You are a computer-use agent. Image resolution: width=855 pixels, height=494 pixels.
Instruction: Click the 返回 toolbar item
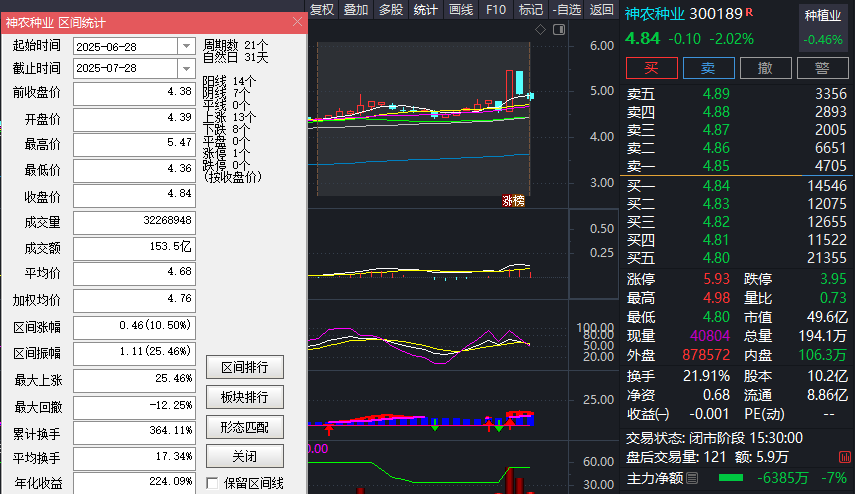click(601, 10)
